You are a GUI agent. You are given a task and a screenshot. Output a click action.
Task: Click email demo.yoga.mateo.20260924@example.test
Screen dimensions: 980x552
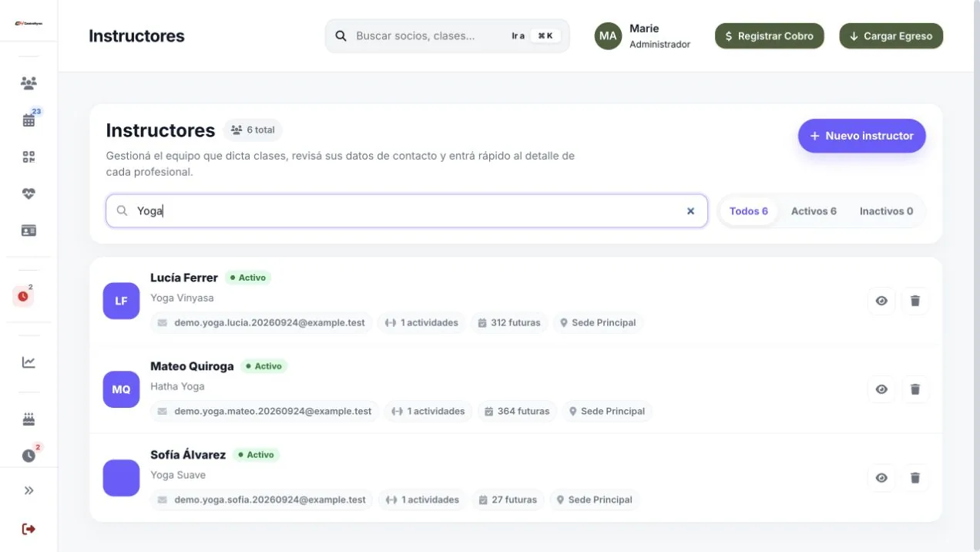click(x=264, y=412)
